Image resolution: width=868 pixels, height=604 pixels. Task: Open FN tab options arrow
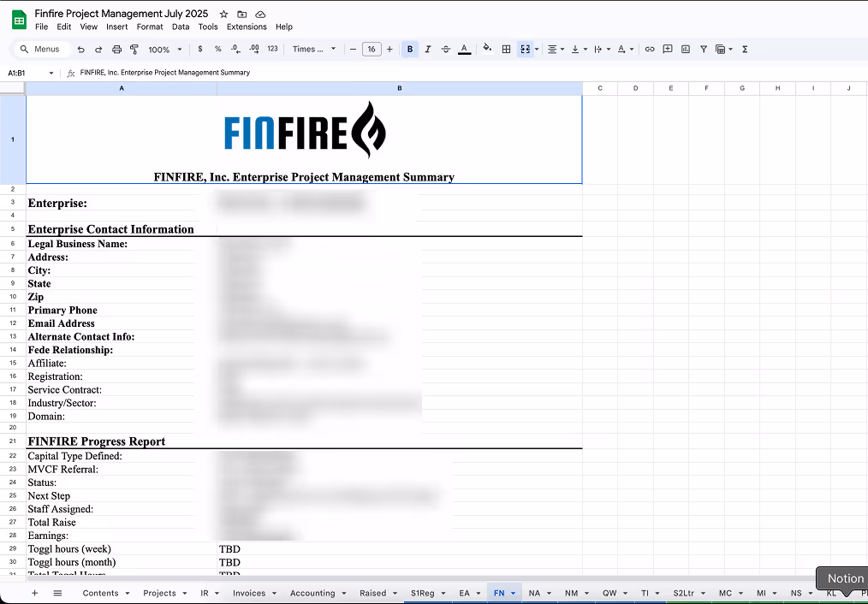[x=513, y=594]
